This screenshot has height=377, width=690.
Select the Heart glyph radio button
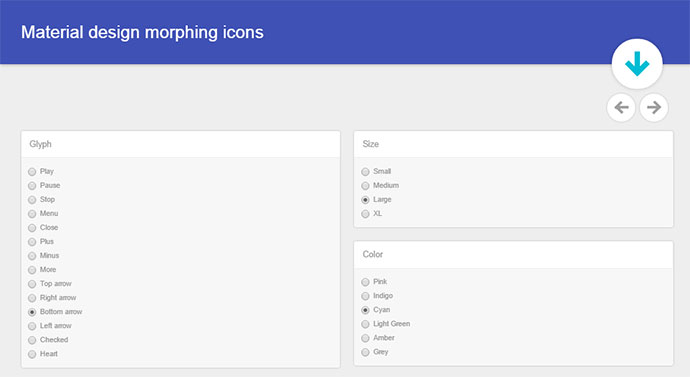[32, 354]
